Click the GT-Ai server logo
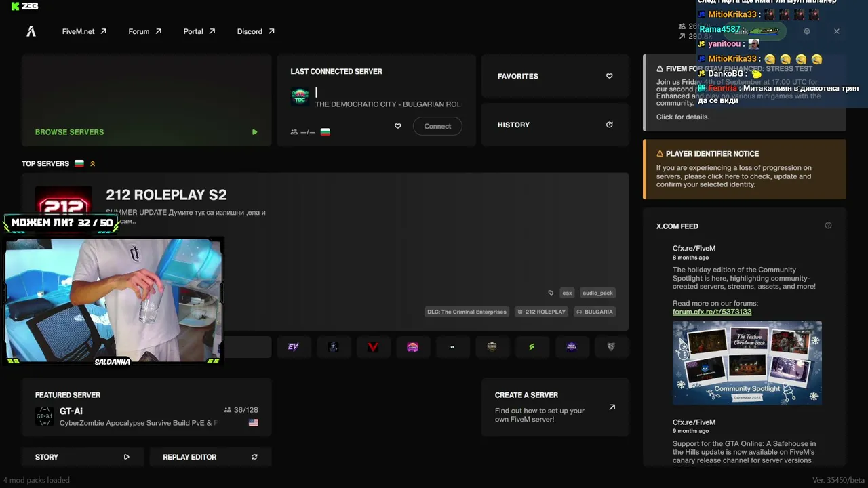Viewport: 868px width, 488px height. [x=45, y=416]
